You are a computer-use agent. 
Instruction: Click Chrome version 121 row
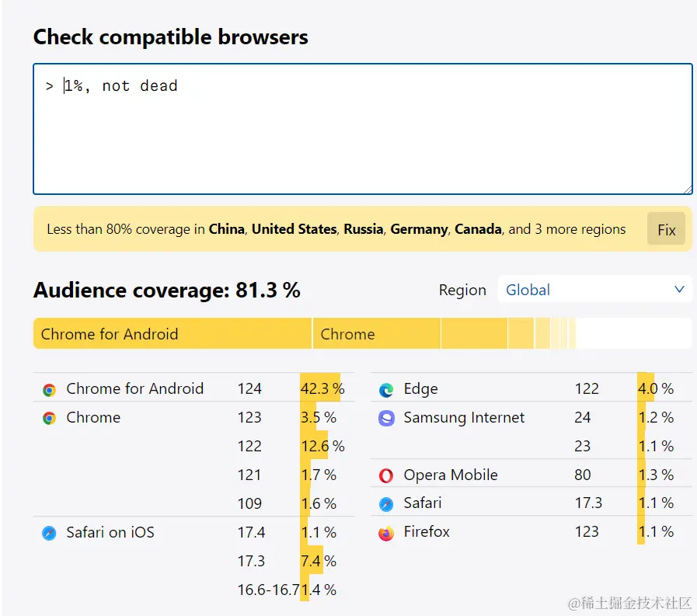coord(249,475)
